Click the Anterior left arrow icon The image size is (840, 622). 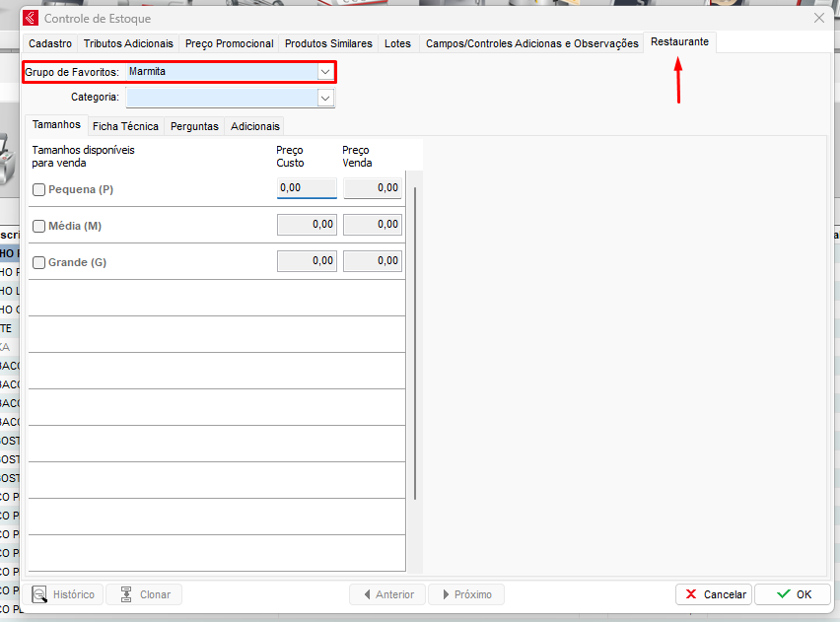click(x=367, y=594)
